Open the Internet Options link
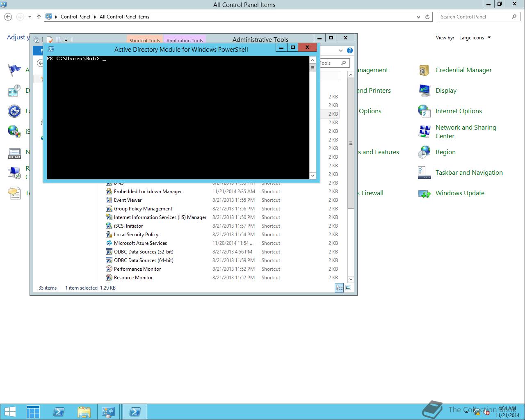Image resolution: width=525 pixels, height=420 pixels. [x=459, y=111]
